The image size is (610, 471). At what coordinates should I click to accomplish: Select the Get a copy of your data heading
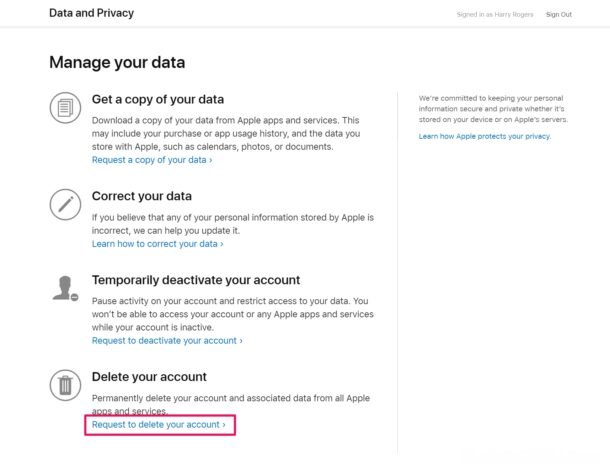pos(158,100)
